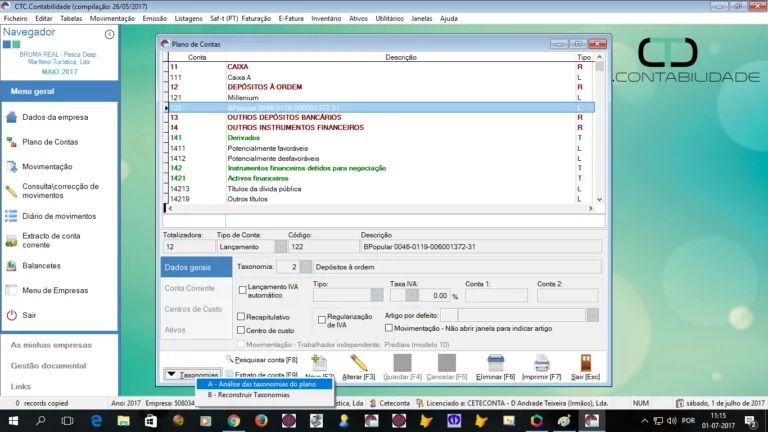This screenshot has width=768, height=432.
Task: Open Balancetes sidebar icon
Action: (x=11, y=265)
